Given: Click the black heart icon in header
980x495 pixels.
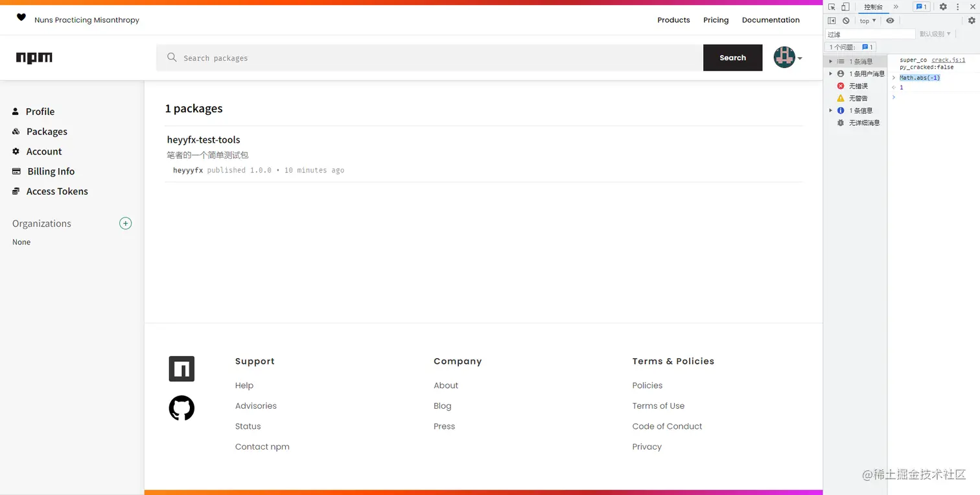Looking at the screenshot, I should click(x=21, y=18).
